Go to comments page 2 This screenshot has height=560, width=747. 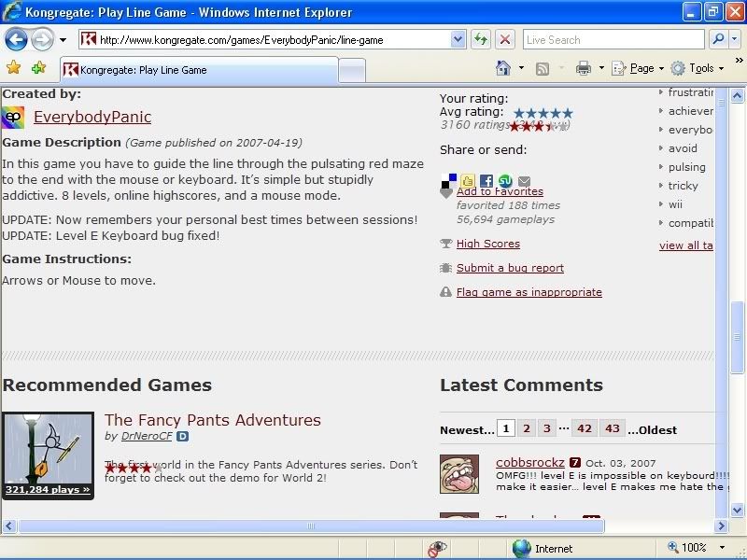(527, 428)
